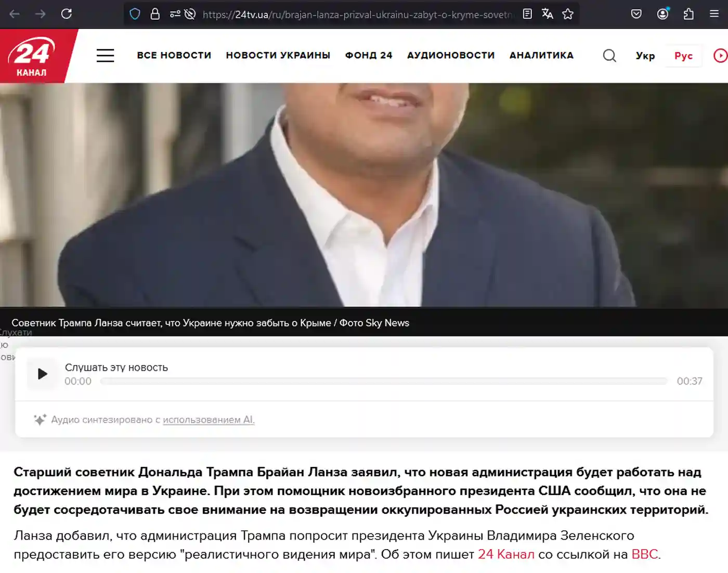Open the shield tracking protection icon
Viewport: 728px width, 573px height.
(135, 14)
